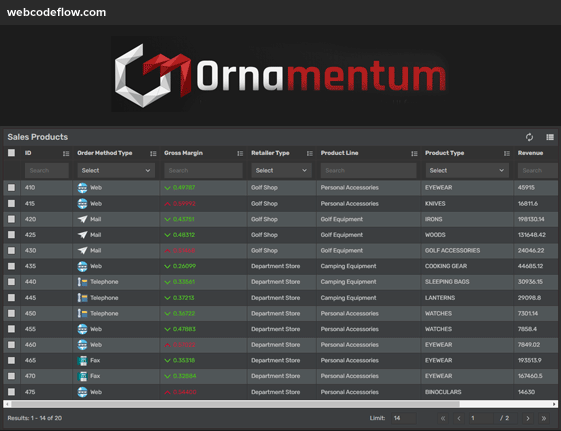
Task: Click the down arrow beside 0.49787
Action: (167, 188)
